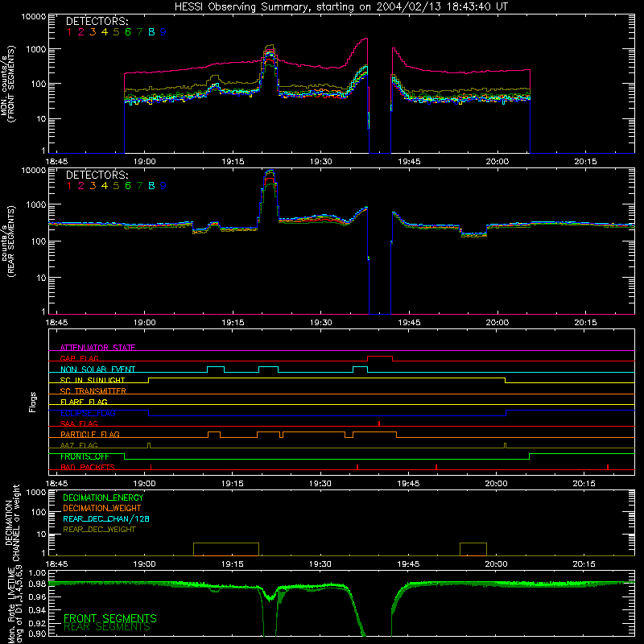Screen dimensions: 644x644
Task: Click the "0.98" livetime y-tick label
Action: point(37,584)
